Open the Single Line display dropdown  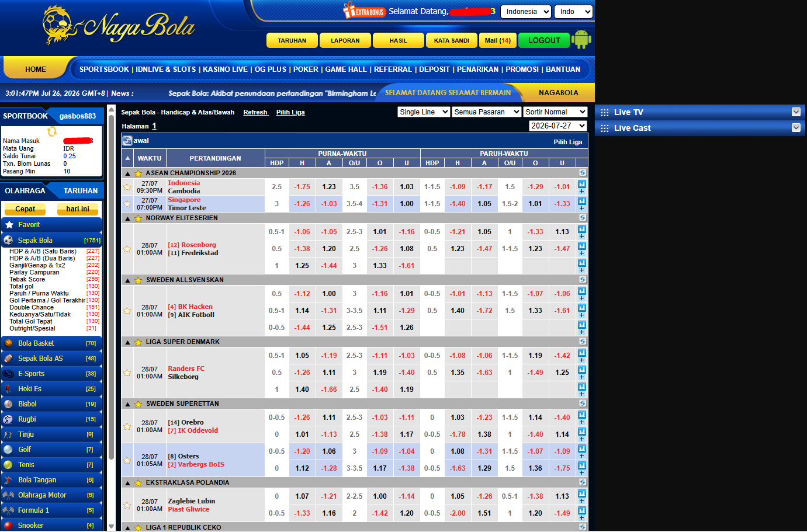[x=424, y=112]
